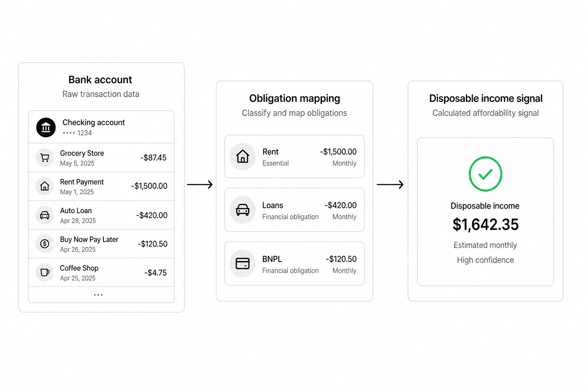Viewport: 588px width, 392px height.
Task: Click the house icon in the Rent obligation card
Action: [x=243, y=156]
